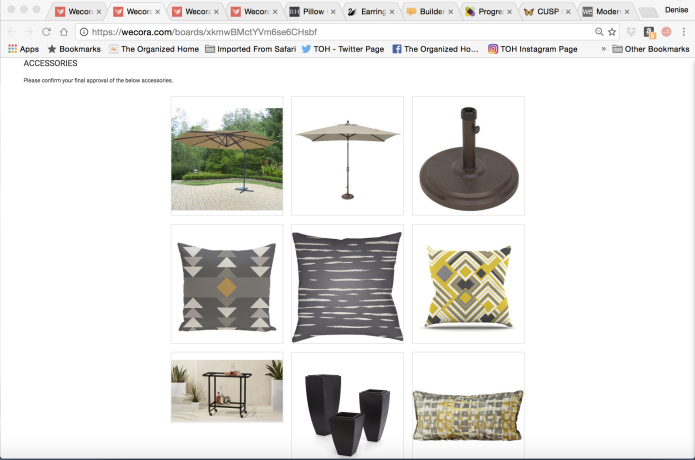
Task: Bookmark this page with the star icon
Action: [x=612, y=32]
